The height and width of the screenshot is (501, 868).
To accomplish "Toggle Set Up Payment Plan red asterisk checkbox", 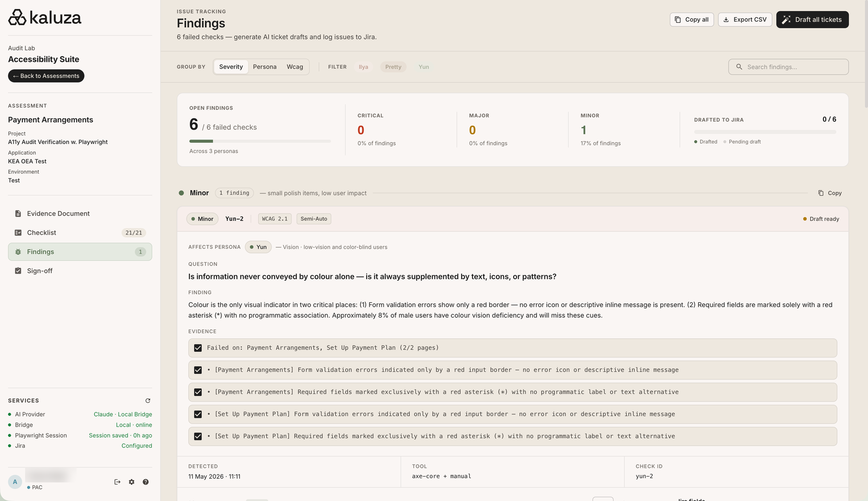I will point(198,436).
